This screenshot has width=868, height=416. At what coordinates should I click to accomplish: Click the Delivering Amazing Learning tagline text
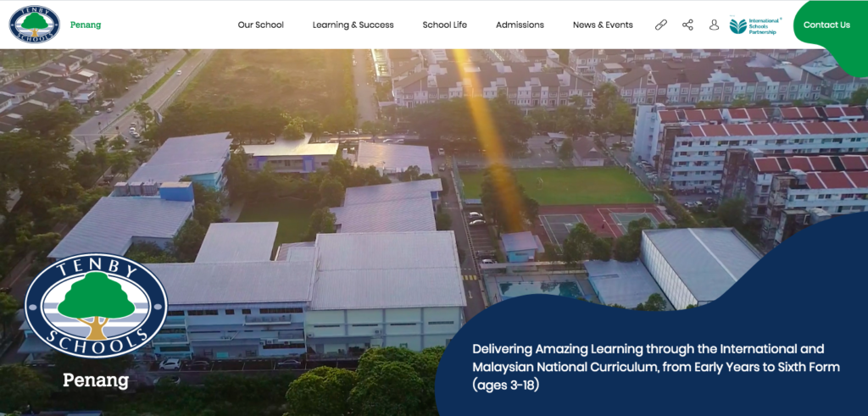[x=655, y=367]
